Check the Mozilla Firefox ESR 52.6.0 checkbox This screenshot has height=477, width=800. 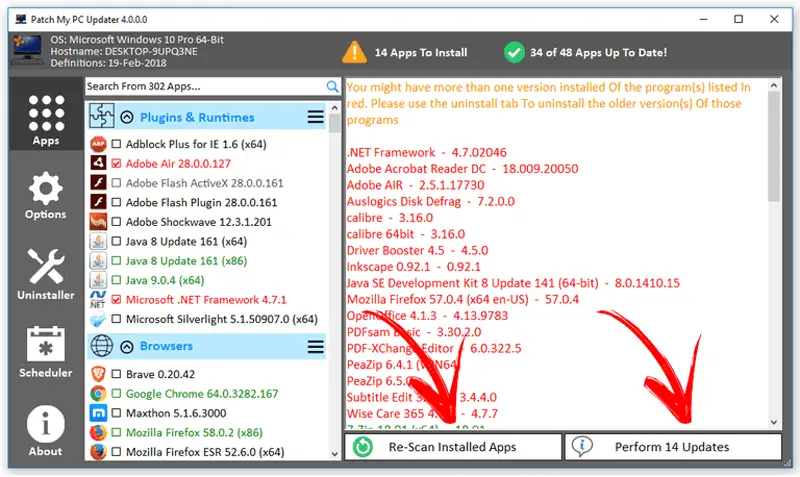pos(116,452)
